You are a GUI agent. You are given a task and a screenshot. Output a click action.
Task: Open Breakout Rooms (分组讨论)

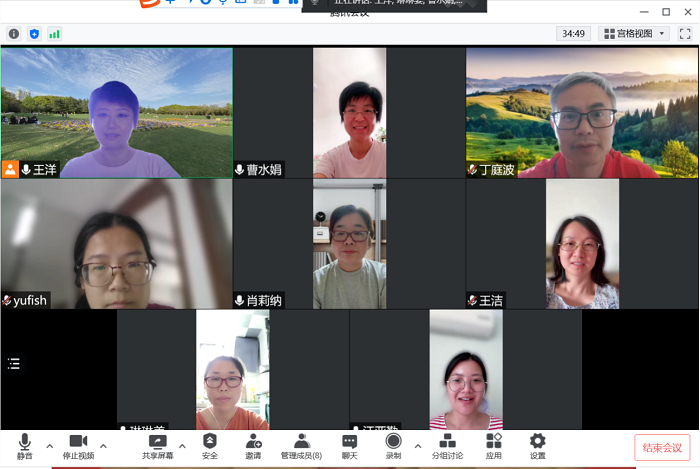(447, 445)
